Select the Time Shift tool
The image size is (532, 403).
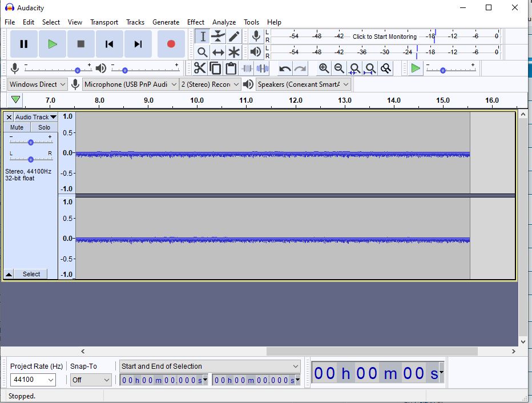218,53
